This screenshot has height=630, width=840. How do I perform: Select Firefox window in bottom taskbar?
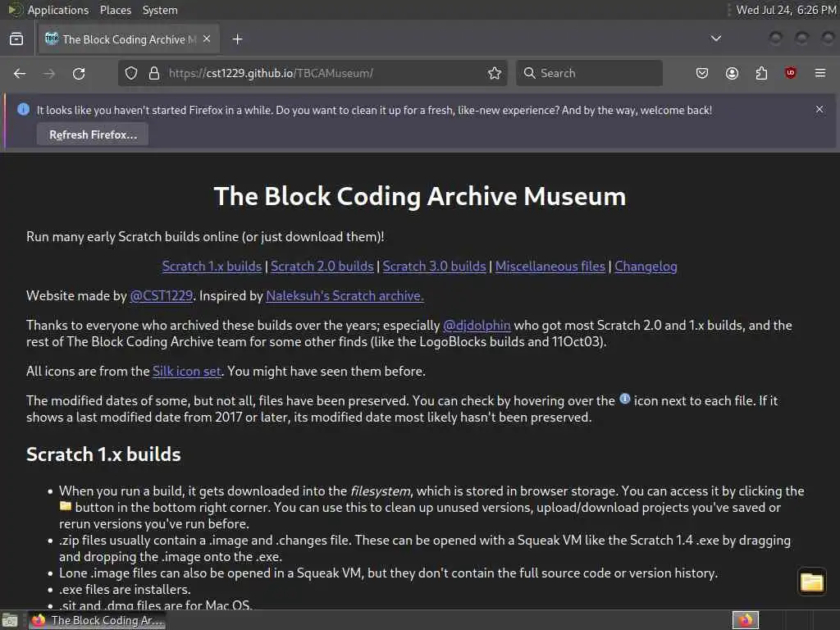97,620
